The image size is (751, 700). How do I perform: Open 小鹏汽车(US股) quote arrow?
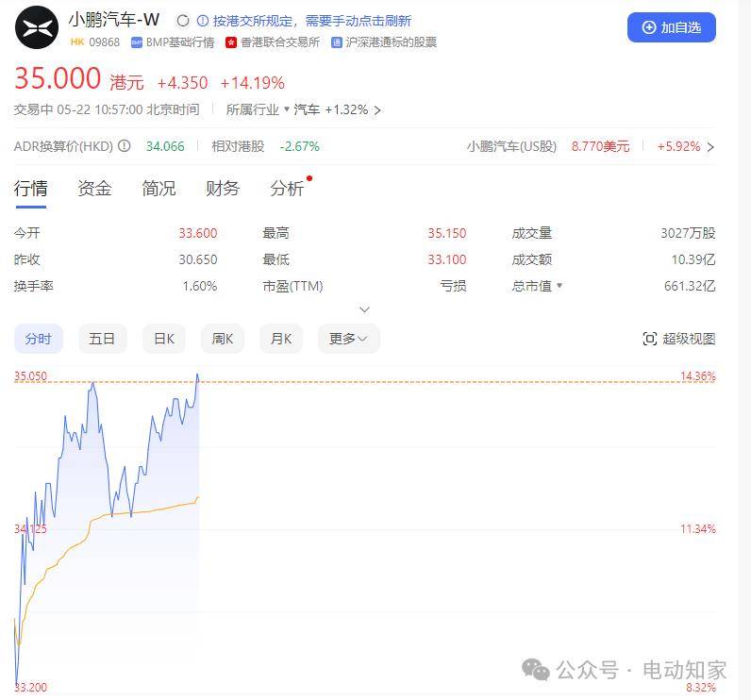click(710, 146)
